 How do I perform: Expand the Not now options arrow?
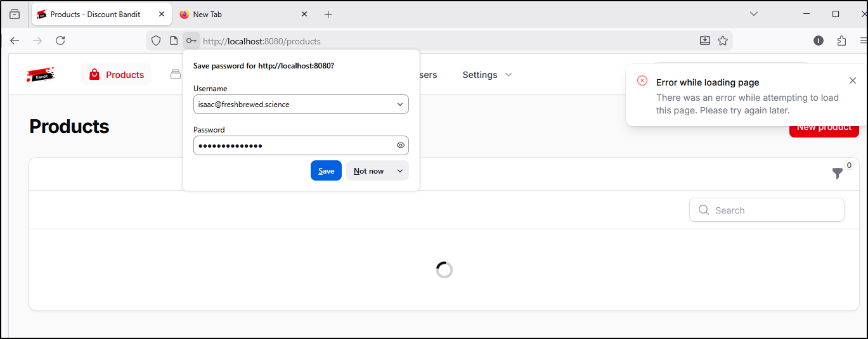[400, 170]
